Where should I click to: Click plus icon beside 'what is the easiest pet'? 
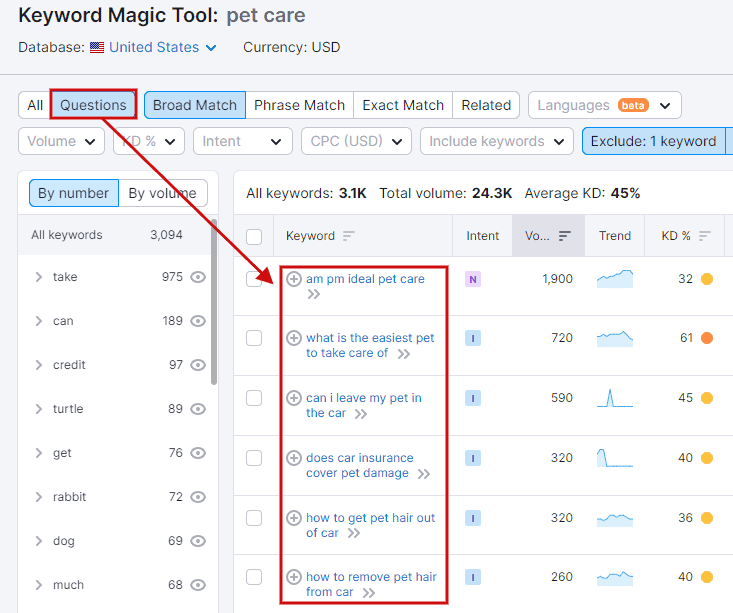(294, 338)
